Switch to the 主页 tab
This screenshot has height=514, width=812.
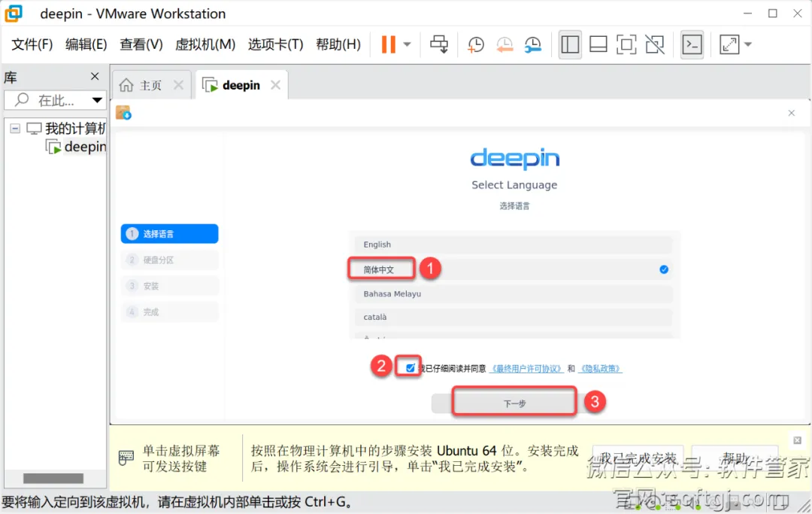click(151, 85)
